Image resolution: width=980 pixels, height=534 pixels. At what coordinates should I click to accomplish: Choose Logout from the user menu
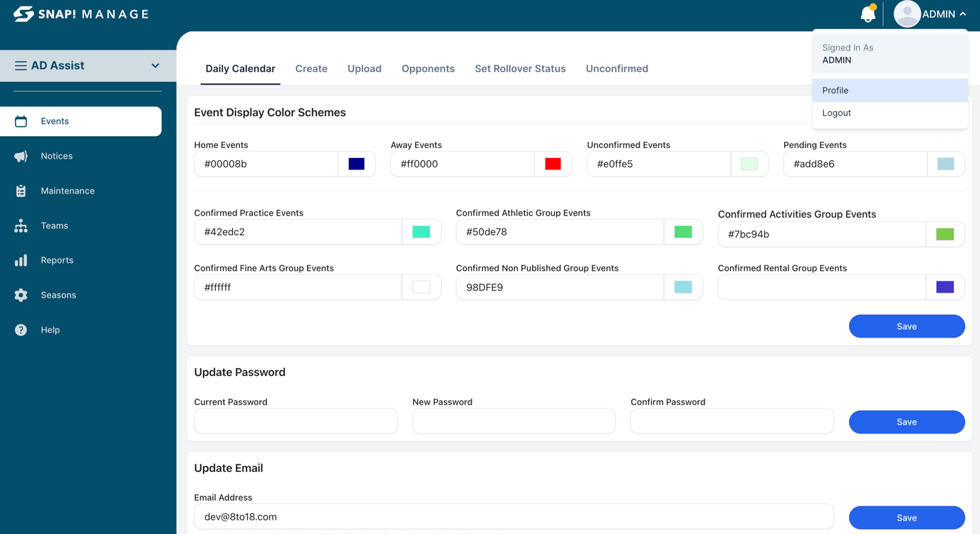tap(836, 113)
